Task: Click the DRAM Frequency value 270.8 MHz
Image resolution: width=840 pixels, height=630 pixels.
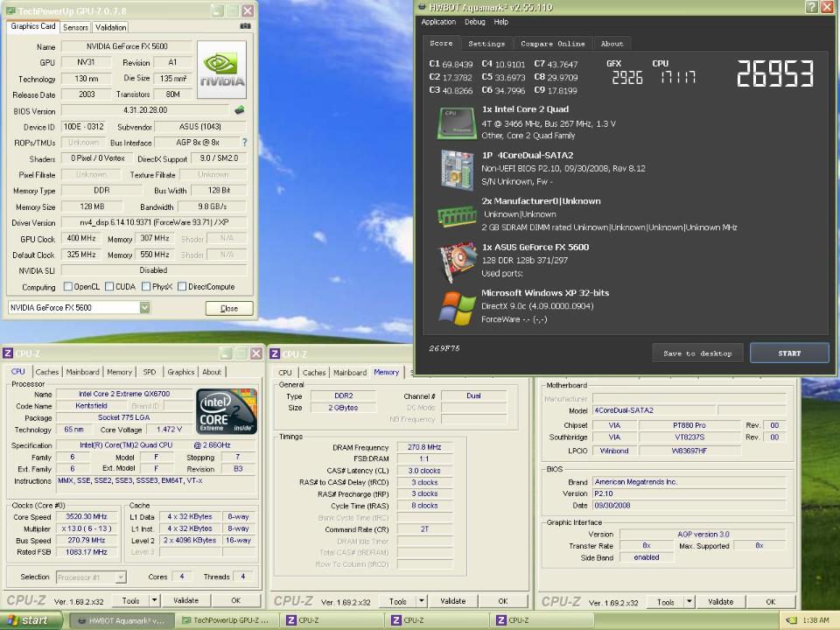Action: [x=425, y=447]
